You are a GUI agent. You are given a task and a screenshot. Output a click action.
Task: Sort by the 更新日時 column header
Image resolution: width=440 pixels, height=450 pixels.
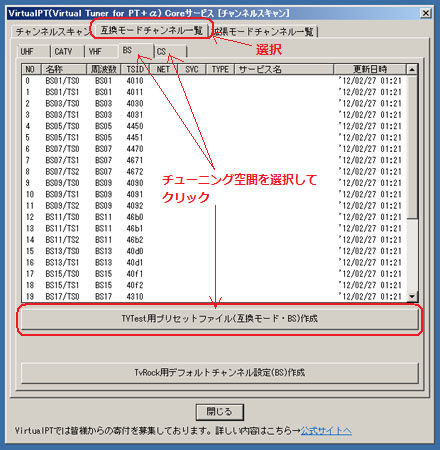click(370, 69)
